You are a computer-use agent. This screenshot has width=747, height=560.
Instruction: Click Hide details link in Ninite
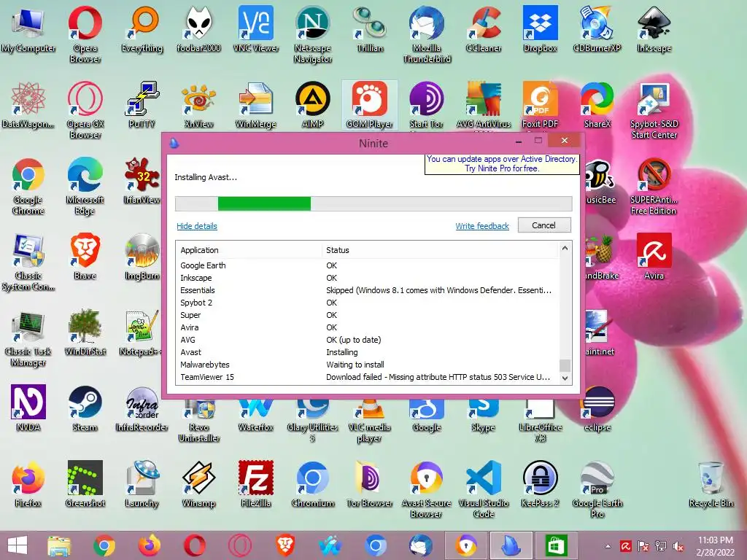point(197,226)
